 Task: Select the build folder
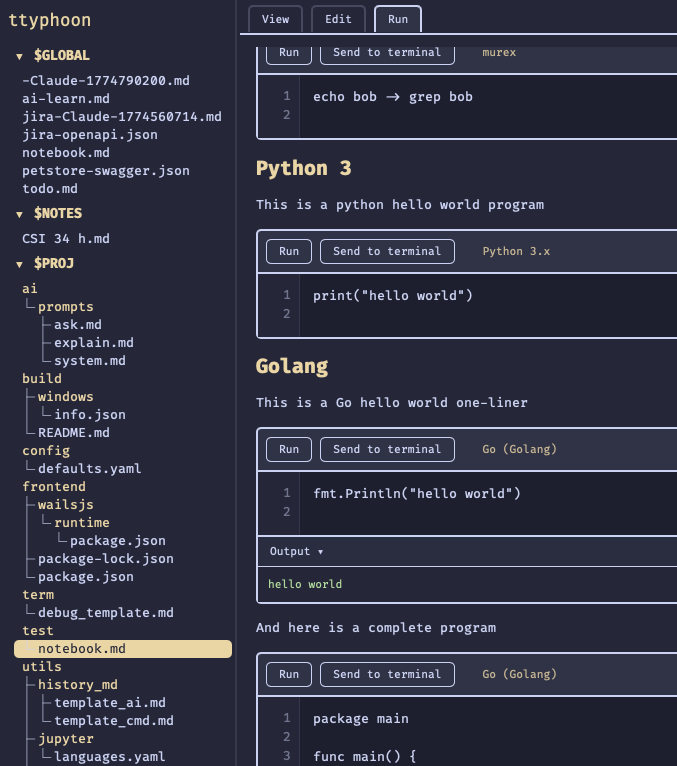pos(42,379)
